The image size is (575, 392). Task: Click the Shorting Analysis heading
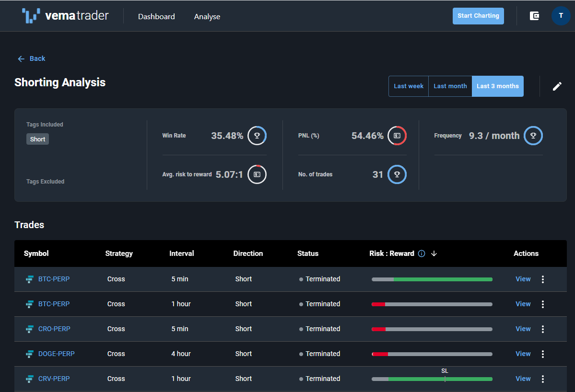pyautogui.click(x=60, y=83)
